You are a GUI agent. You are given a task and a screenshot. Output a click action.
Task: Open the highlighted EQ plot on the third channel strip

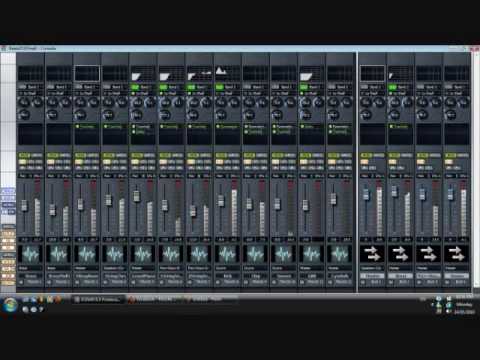(87, 73)
